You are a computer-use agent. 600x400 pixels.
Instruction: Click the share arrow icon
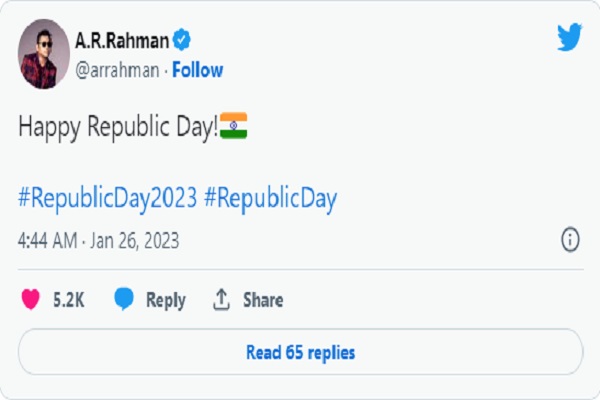coord(221,300)
